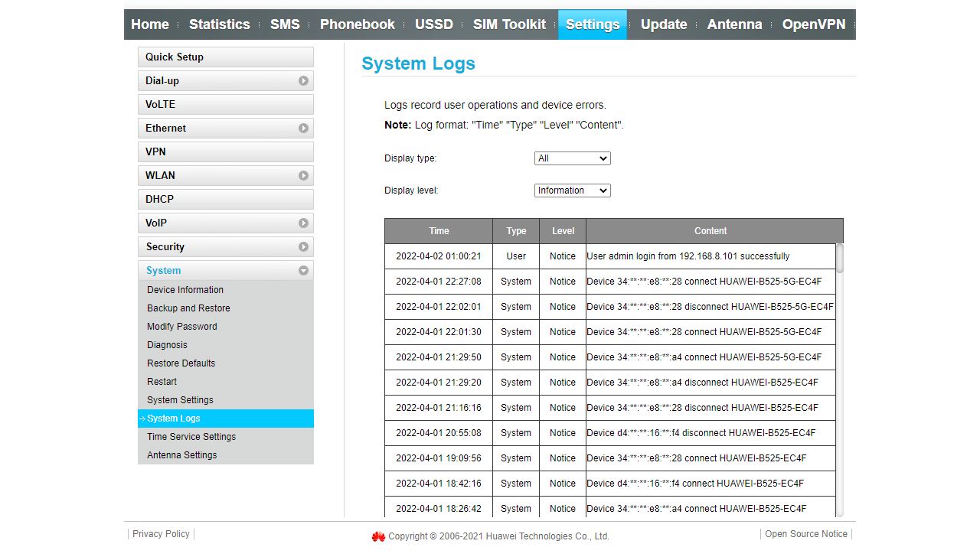980x557 pixels.
Task: Open Antenna Settings under System
Action: click(x=181, y=455)
